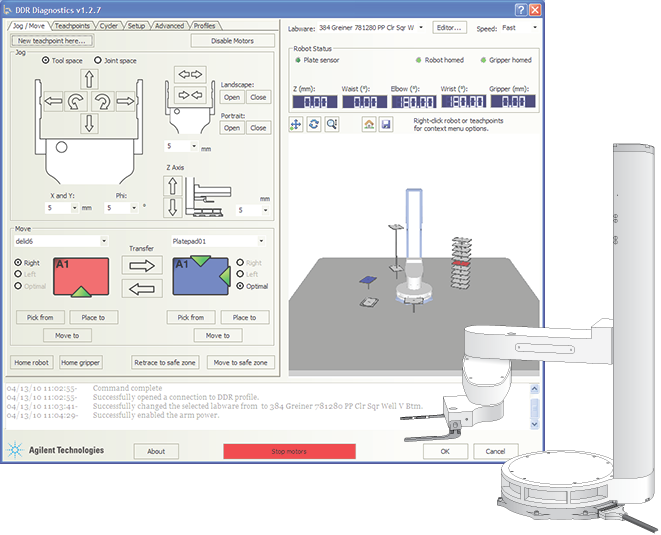This screenshot has width=661, height=535.
Task: Click the gripper close inward-arrows icon
Action: pos(191,95)
